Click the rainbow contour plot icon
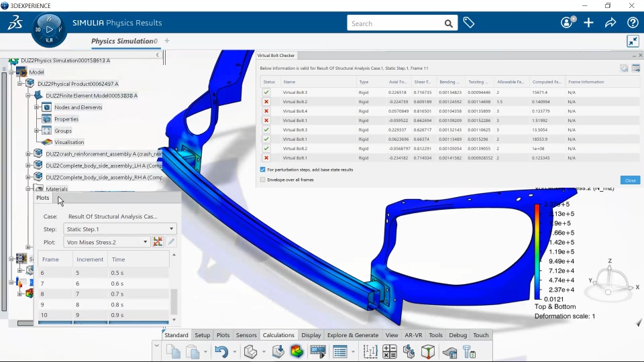 click(x=297, y=352)
